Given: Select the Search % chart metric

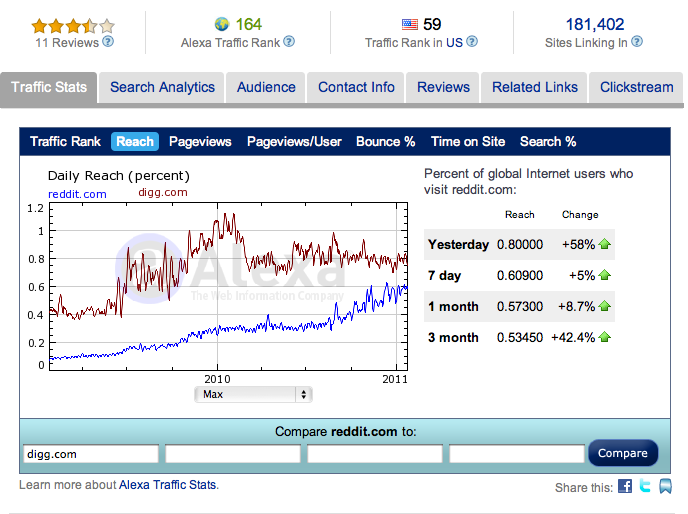Looking at the screenshot, I should [548, 141].
